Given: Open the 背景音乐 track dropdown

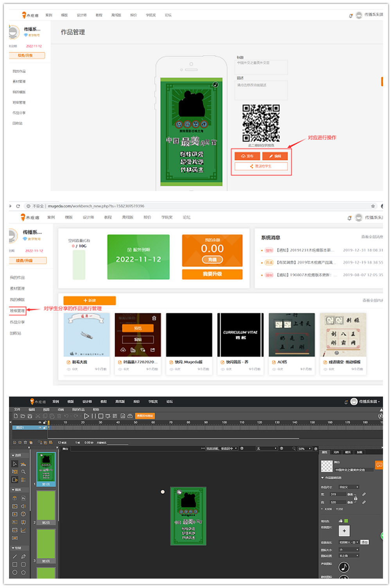Looking at the screenshot, I should (x=349, y=542).
